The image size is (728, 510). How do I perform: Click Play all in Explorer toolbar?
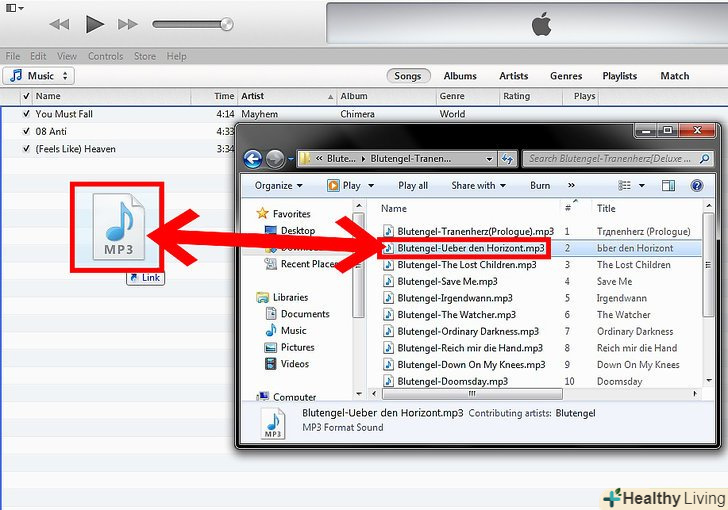click(413, 186)
